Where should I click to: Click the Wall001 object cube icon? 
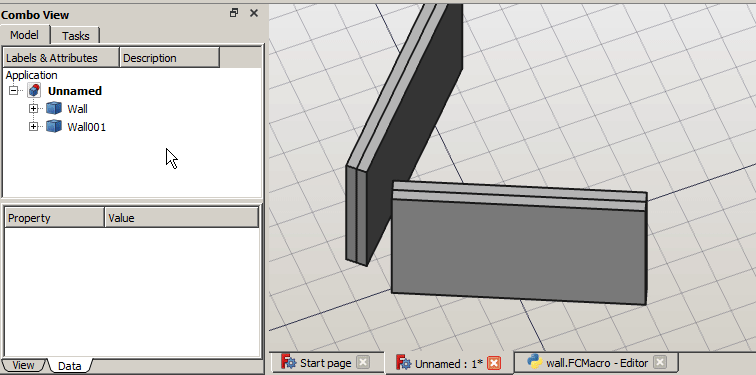54,126
